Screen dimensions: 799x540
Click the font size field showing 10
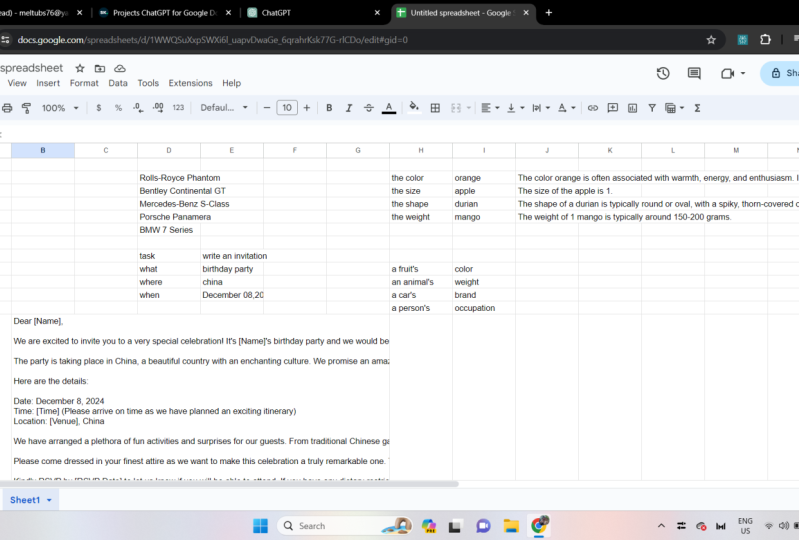(287, 108)
